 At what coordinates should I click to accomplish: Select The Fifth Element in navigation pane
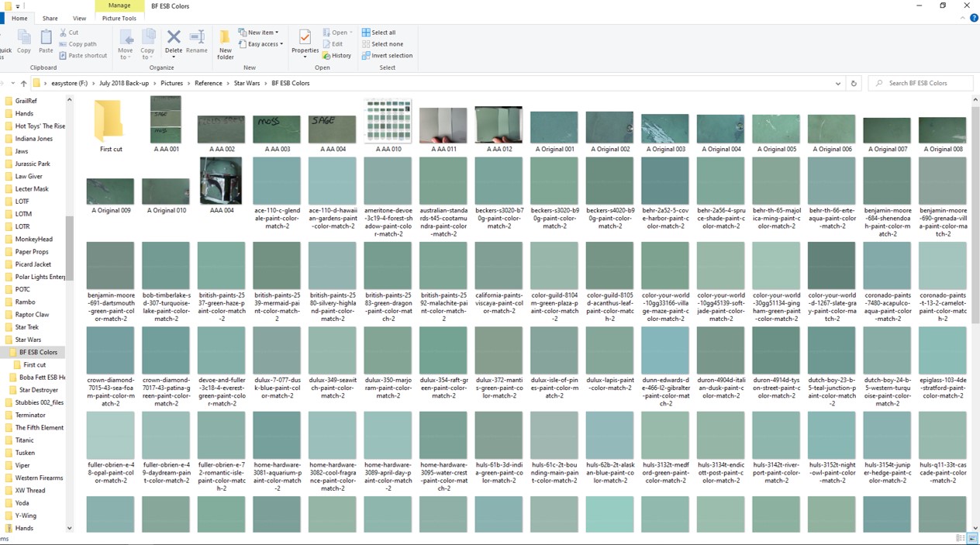[40, 427]
